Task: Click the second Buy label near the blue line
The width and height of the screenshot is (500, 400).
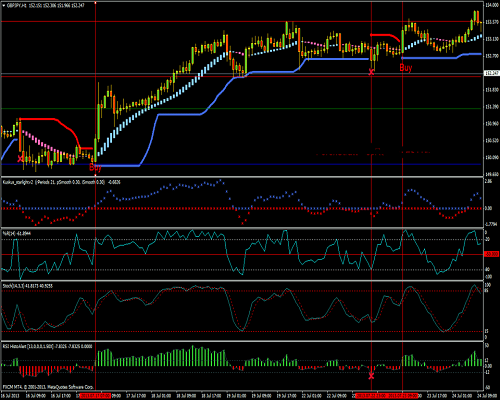Action: [406, 68]
